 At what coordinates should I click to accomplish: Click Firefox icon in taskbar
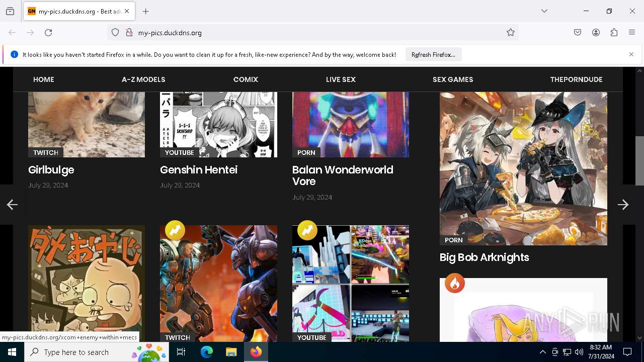256,352
